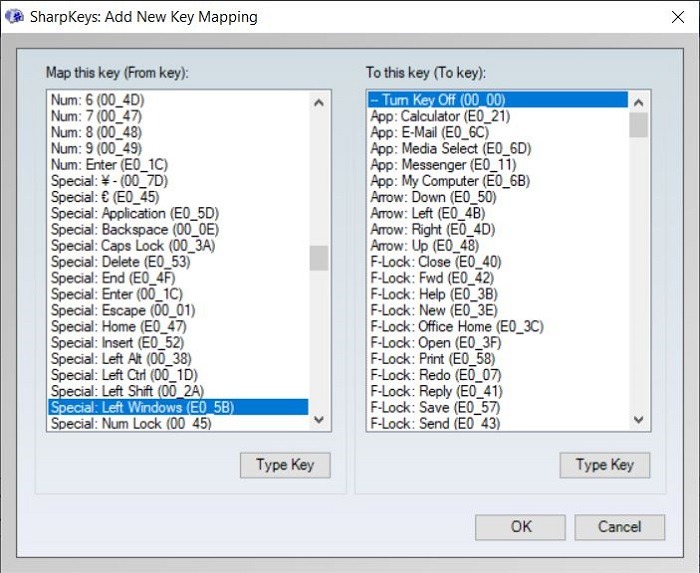Click From list scroll up arrow
Image resolution: width=700 pixels, height=573 pixels.
pyautogui.click(x=319, y=103)
